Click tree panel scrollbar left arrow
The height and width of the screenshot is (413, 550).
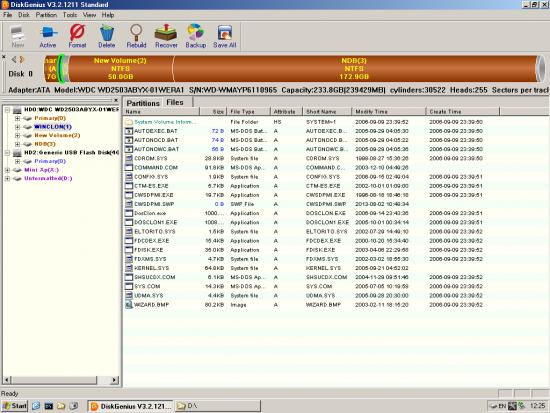click(7, 380)
